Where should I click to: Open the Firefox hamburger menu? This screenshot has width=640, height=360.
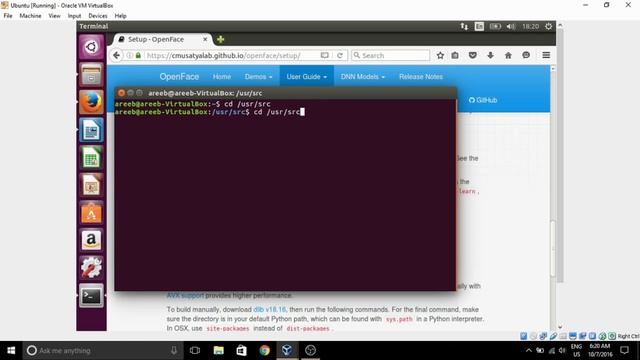(x=546, y=55)
